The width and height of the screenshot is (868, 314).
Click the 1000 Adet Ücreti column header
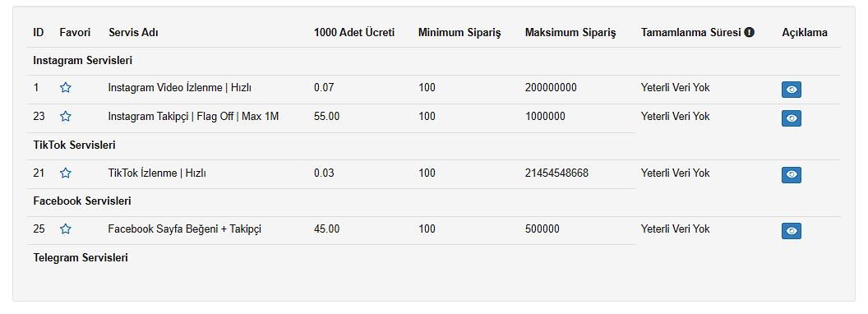coord(354,33)
